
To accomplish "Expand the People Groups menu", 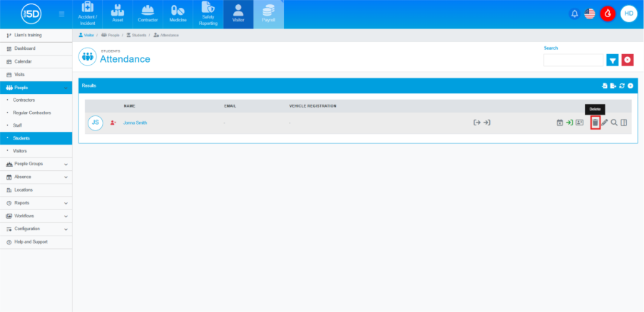I will coord(66,164).
